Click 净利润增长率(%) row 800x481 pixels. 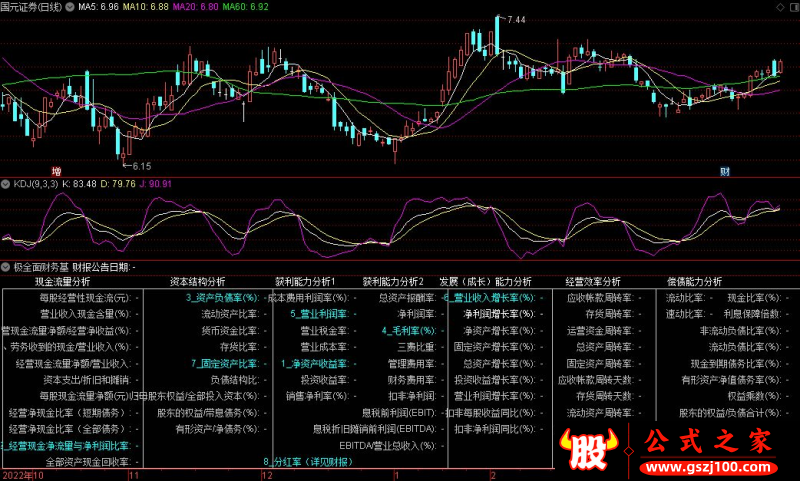click(499, 314)
